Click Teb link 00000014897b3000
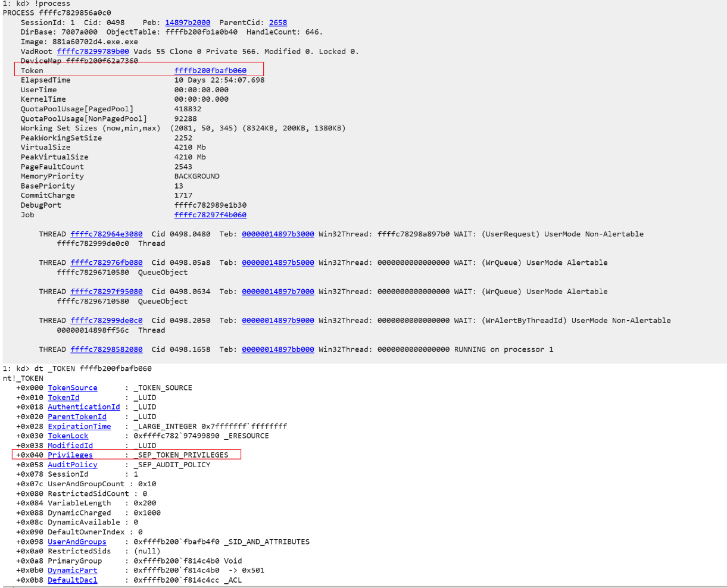 pyautogui.click(x=277, y=234)
